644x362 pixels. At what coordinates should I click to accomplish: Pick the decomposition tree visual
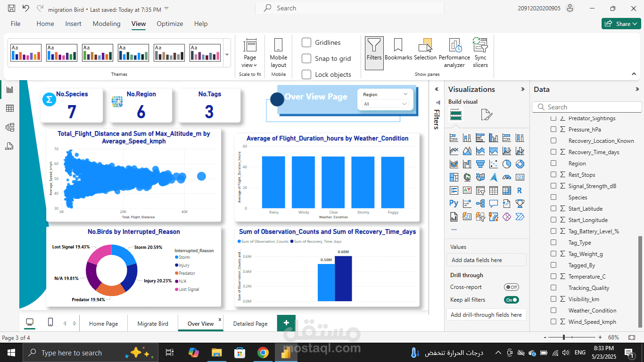480,204
